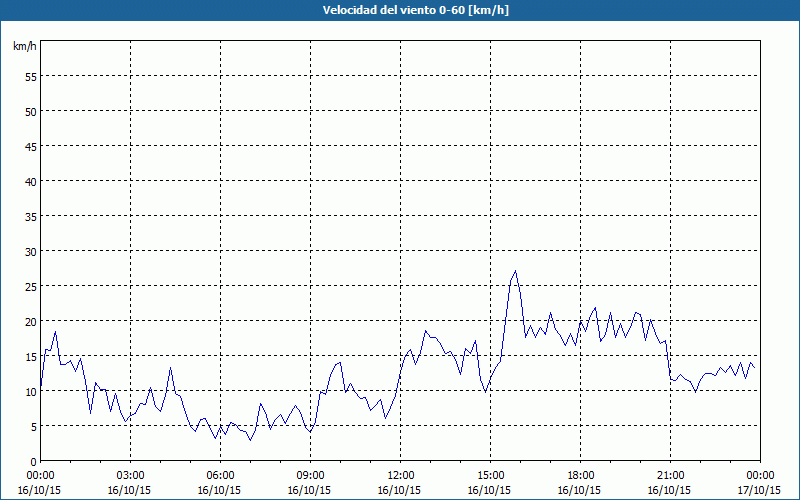This screenshot has width=800, height=500.
Task: Select the 40 tick label on the y-axis
Action: pyautogui.click(x=30, y=181)
